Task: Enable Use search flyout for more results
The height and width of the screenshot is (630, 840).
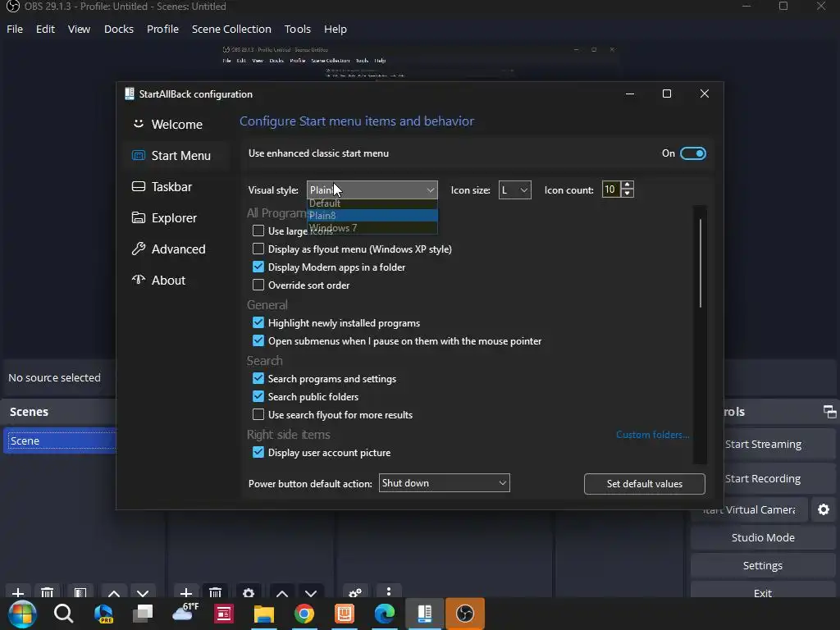Action: pyautogui.click(x=258, y=414)
